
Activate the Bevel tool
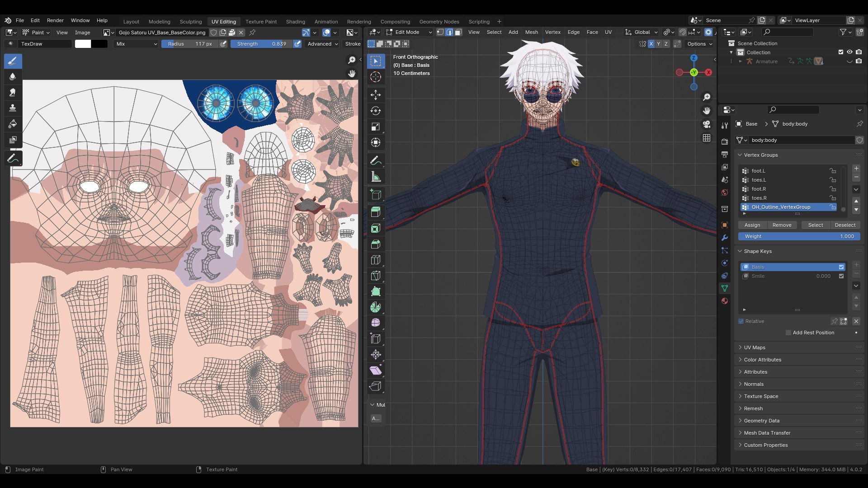[376, 244]
